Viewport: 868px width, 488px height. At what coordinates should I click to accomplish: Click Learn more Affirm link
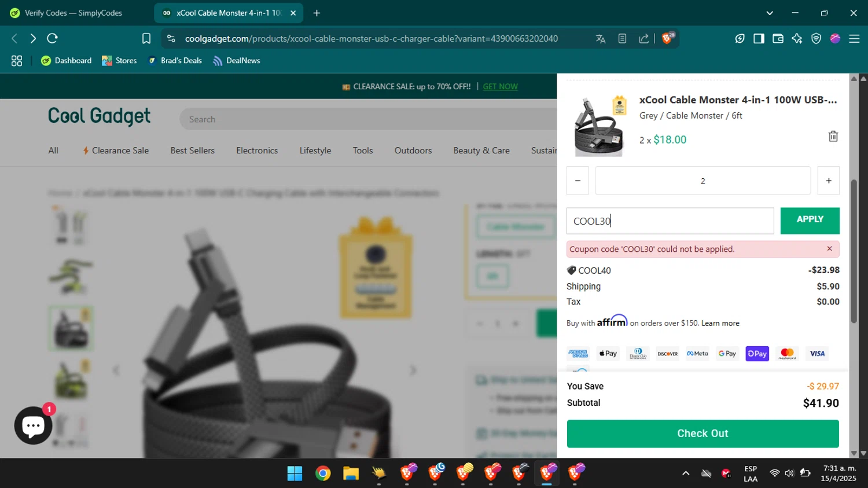pos(720,324)
